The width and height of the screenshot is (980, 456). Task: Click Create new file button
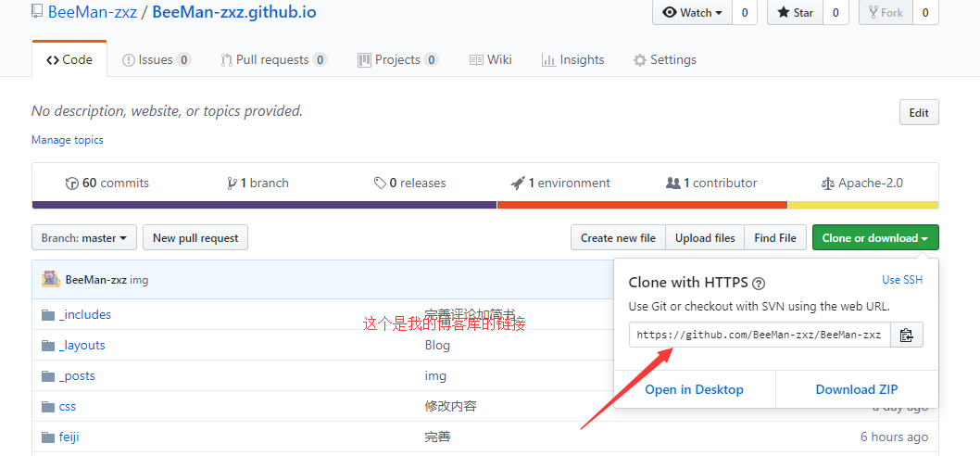tap(618, 237)
